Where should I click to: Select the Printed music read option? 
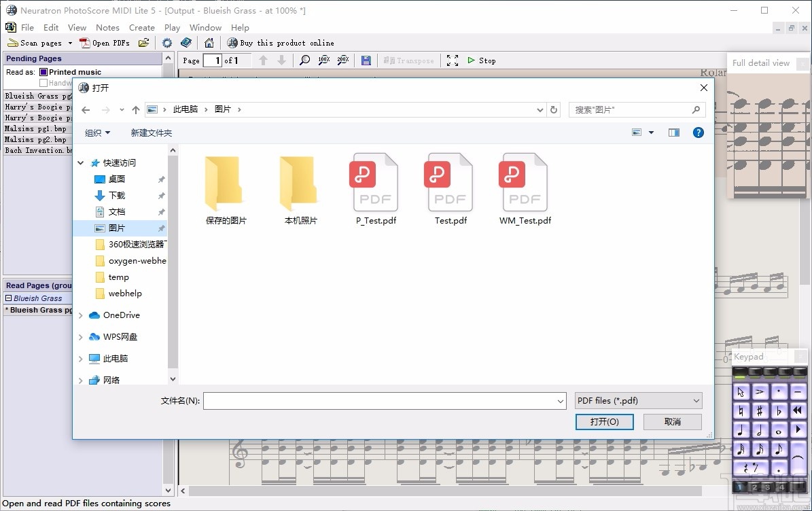point(42,71)
